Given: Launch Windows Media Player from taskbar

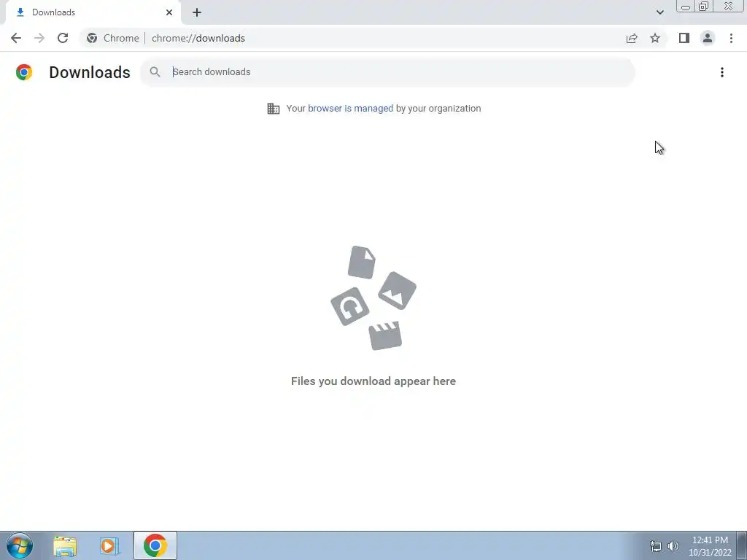Looking at the screenshot, I should (x=109, y=546).
